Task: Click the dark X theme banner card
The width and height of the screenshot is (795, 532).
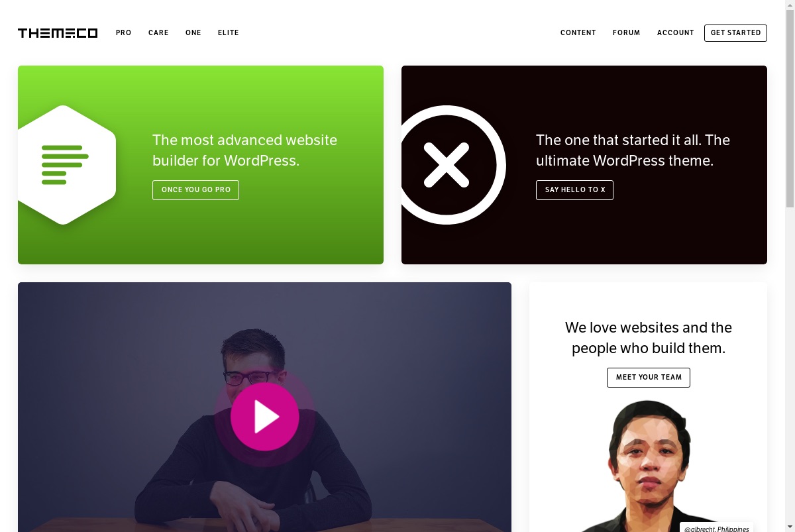Action: click(584, 165)
